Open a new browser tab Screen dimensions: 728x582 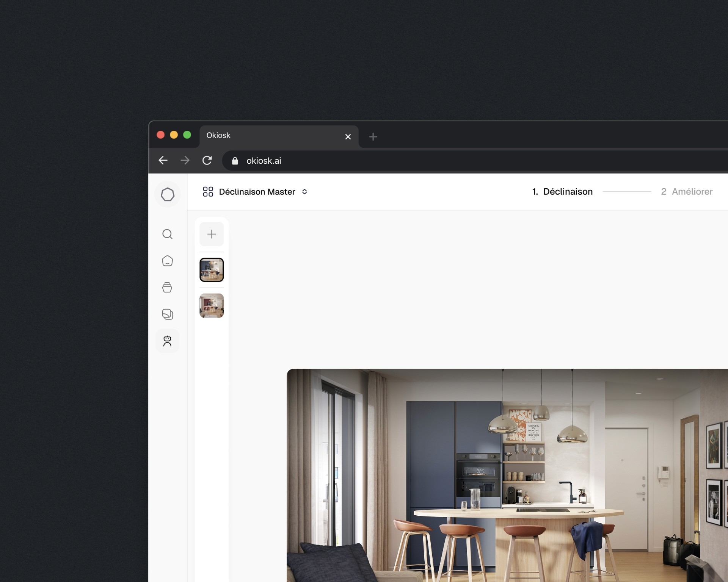point(373,136)
